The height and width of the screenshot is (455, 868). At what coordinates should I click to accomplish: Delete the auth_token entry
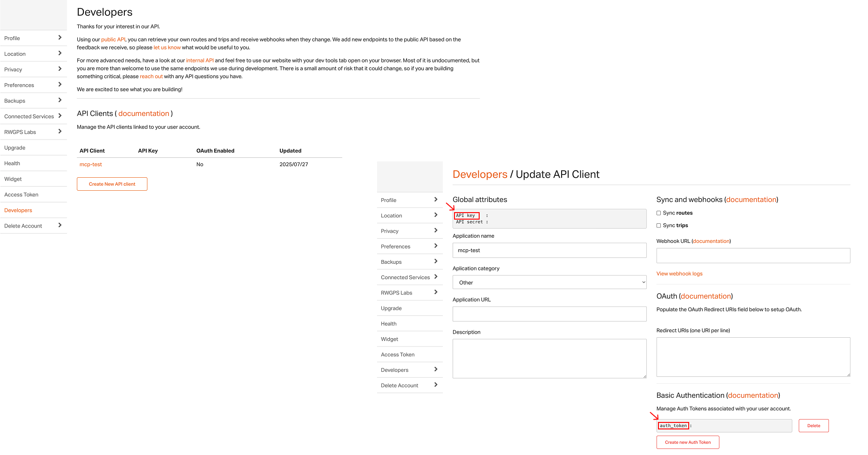pyautogui.click(x=814, y=425)
